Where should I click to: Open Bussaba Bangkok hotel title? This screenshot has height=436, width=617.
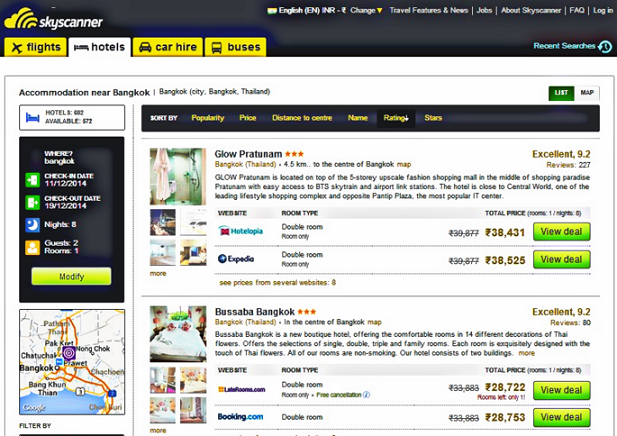[255, 312]
